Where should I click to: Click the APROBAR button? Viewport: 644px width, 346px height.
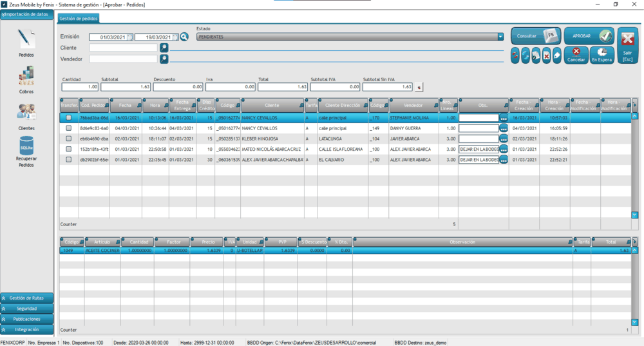pyautogui.click(x=589, y=36)
